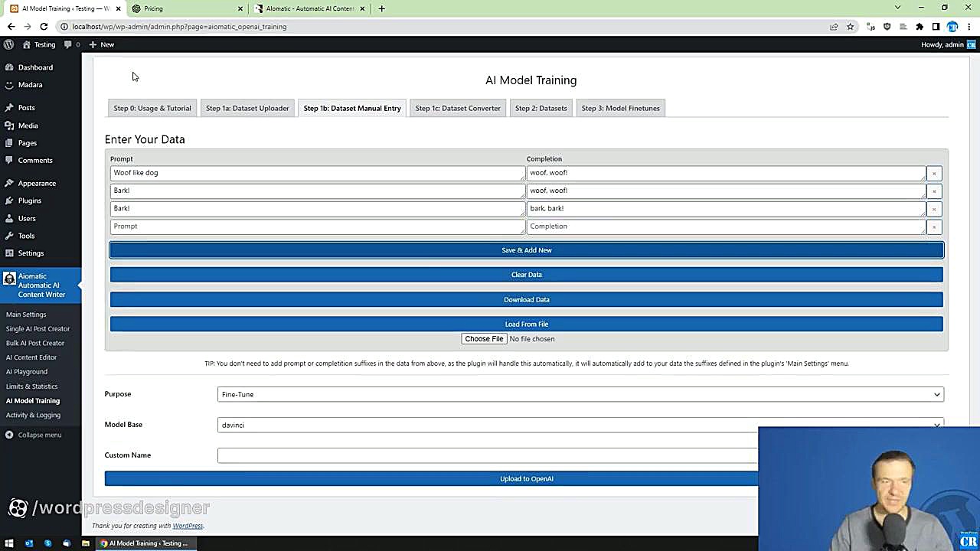Switch to the Aiomatic browser tab
Screen dimensions: 980x551
pos(309,8)
